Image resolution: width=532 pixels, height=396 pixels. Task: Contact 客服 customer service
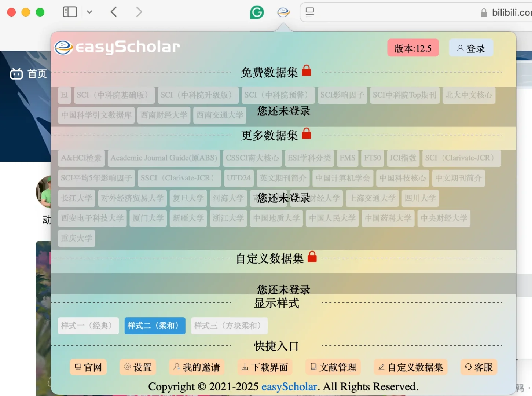(478, 367)
